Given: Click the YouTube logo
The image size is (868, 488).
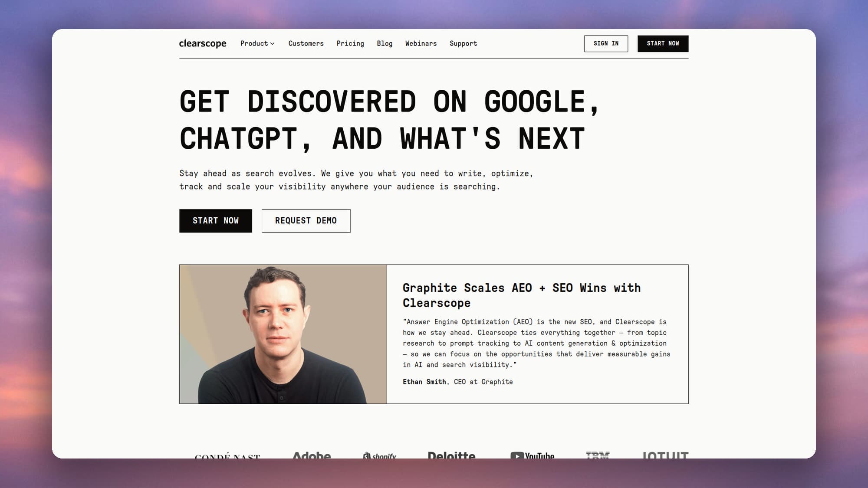Looking at the screenshot, I should (533, 455).
